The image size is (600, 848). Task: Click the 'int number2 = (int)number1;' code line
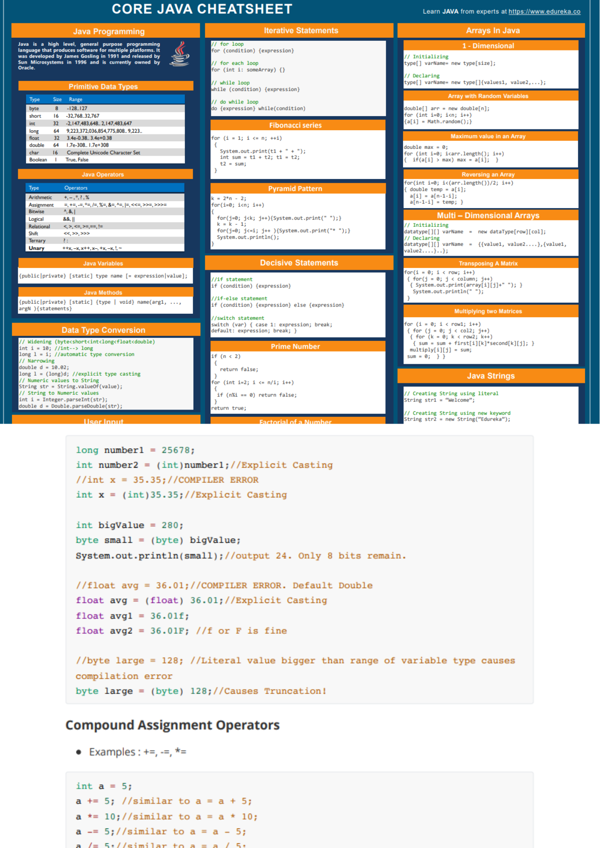(x=205, y=465)
